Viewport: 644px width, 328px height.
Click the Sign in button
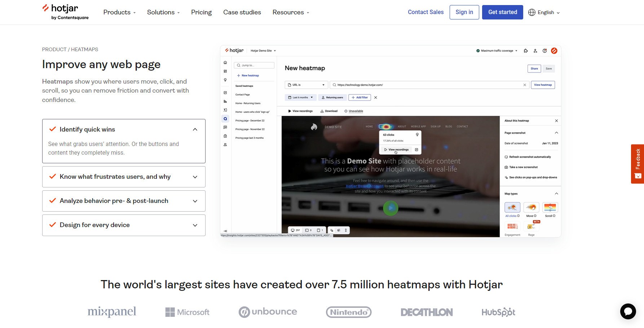pyautogui.click(x=464, y=12)
